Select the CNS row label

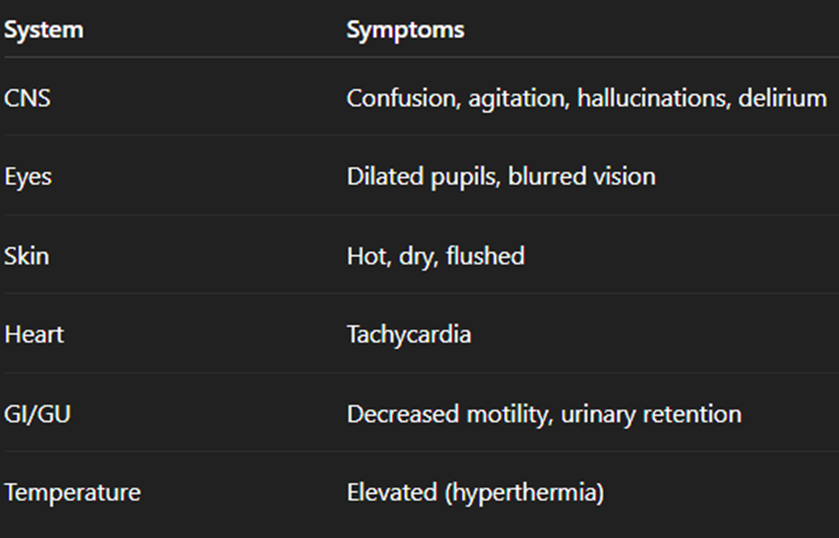[26, 99]
